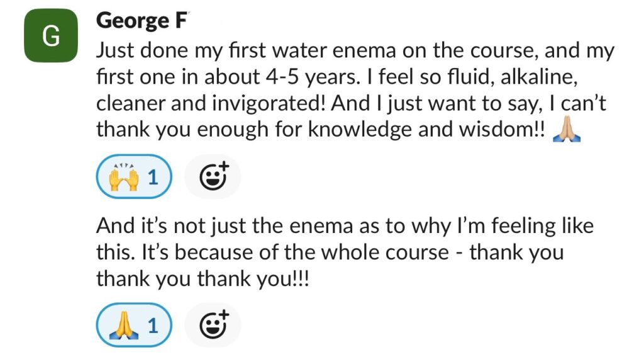Click the raised hands emoji in reaction pill

(x=123, y=178)
